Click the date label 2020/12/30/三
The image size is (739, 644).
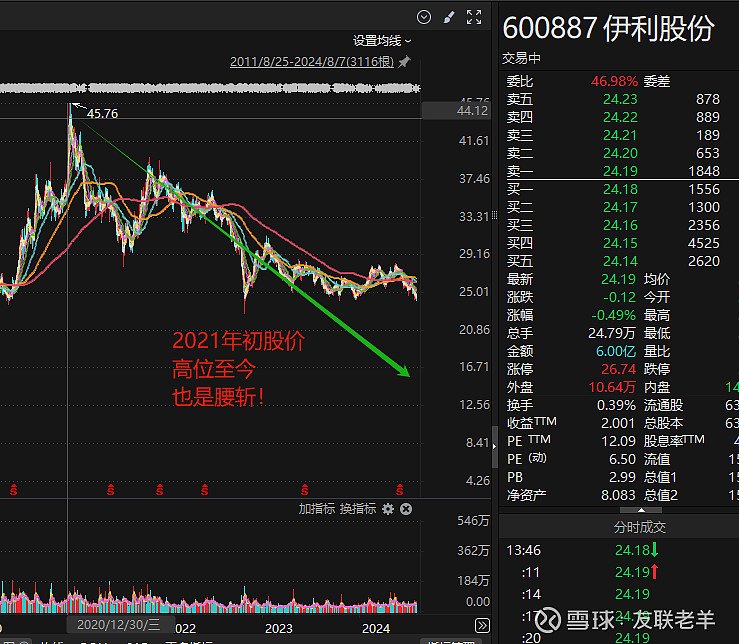click(x=118, y=625)
